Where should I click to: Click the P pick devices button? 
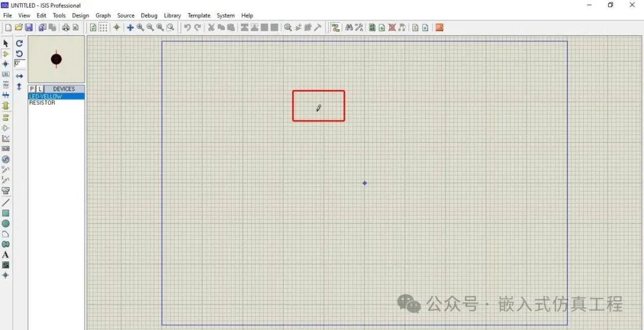pos(32,89)
